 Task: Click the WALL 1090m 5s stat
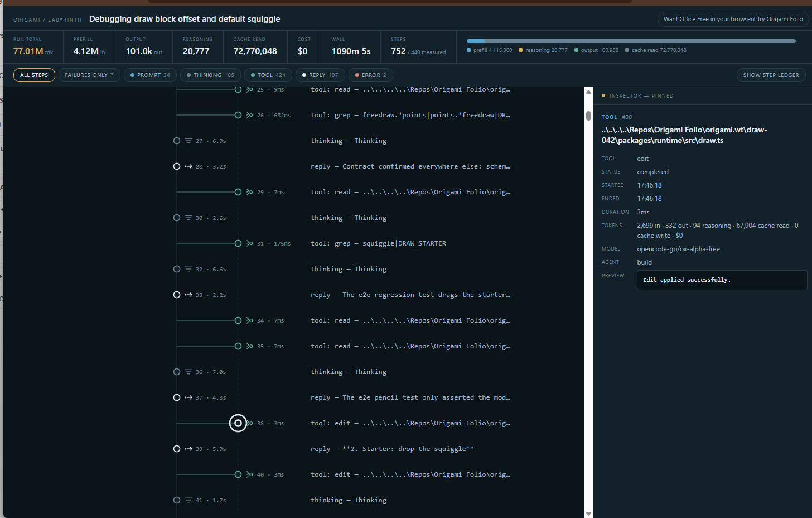pos(351,47)
